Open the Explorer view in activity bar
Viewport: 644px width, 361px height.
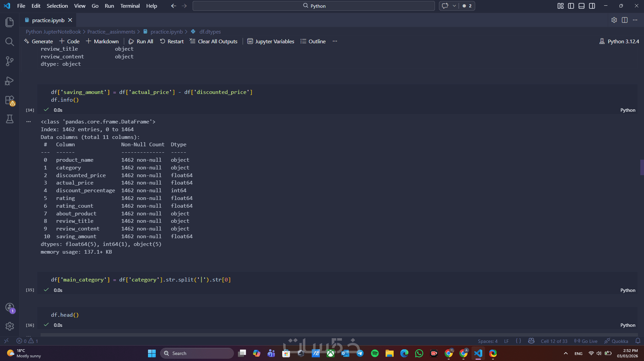tap(9, 22)
